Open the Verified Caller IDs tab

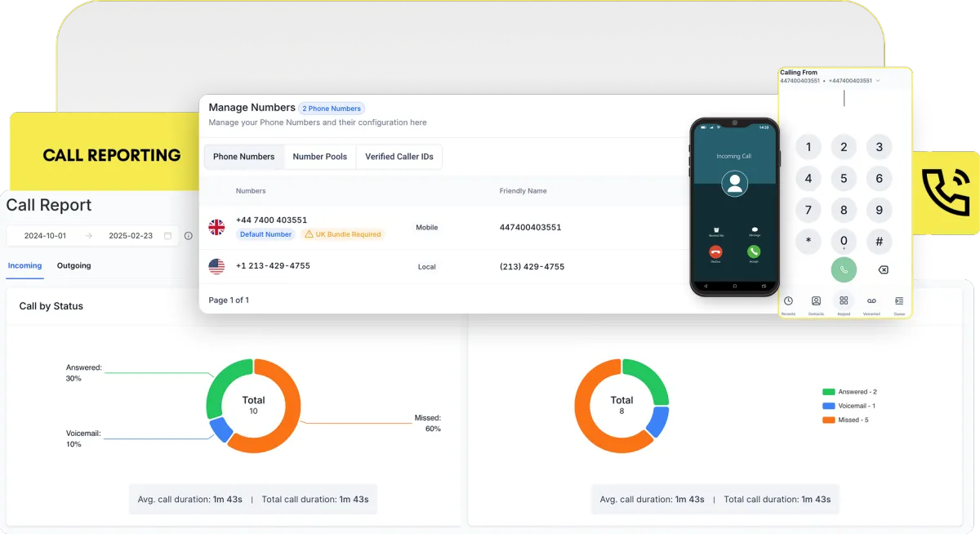tap(399, 156)
